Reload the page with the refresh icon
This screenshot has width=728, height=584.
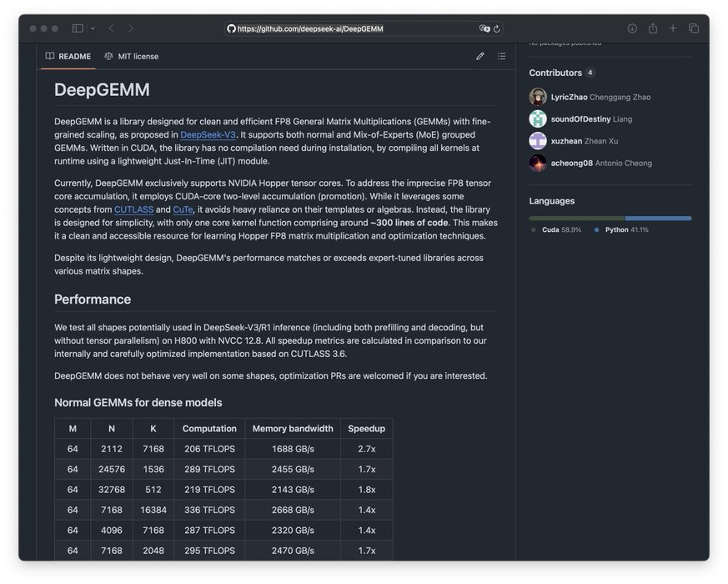pos(497,29)
